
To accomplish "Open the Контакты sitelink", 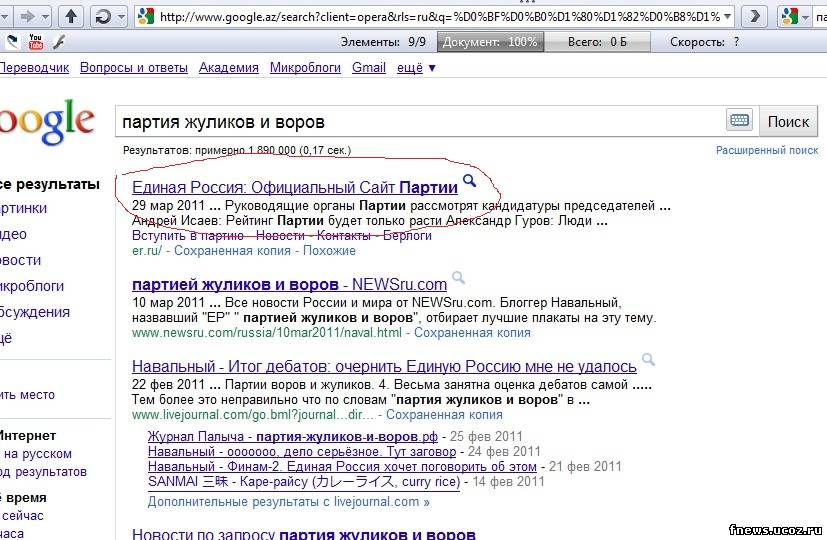I will click(343, 236).
